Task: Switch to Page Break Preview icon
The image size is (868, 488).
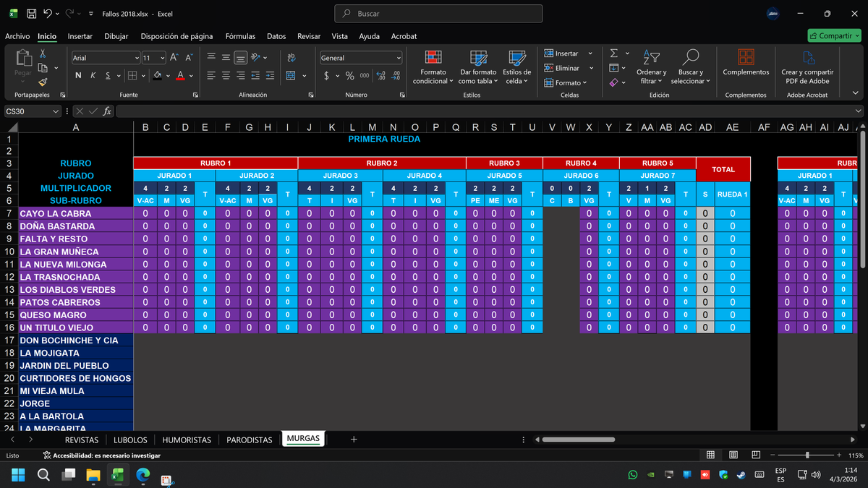Action: (x=756, y=455)
